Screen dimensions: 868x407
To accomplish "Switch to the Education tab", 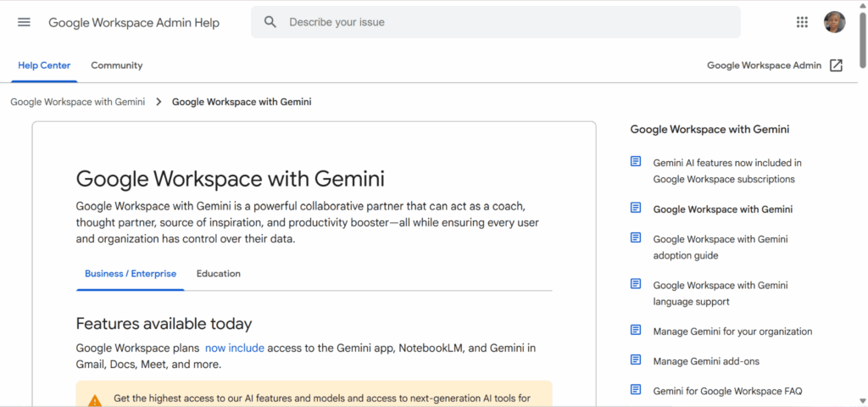I will click(219, 274).
